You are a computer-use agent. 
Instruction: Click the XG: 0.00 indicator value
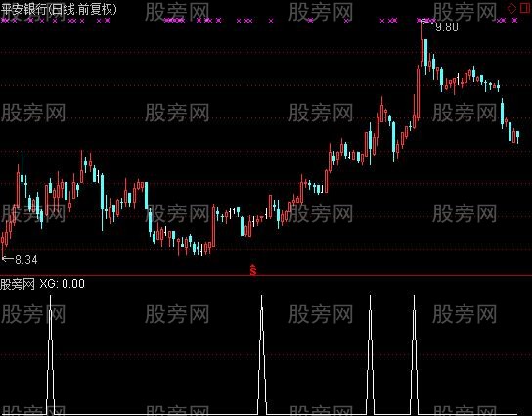click(x=62, y=284)
